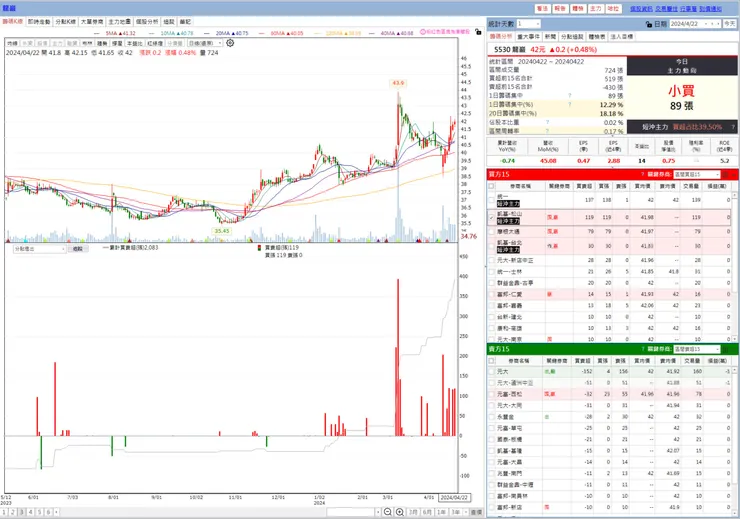Open the 法人目標 tab
The width and height of the screenshot is (740, 519).
(x=622, y=36)
